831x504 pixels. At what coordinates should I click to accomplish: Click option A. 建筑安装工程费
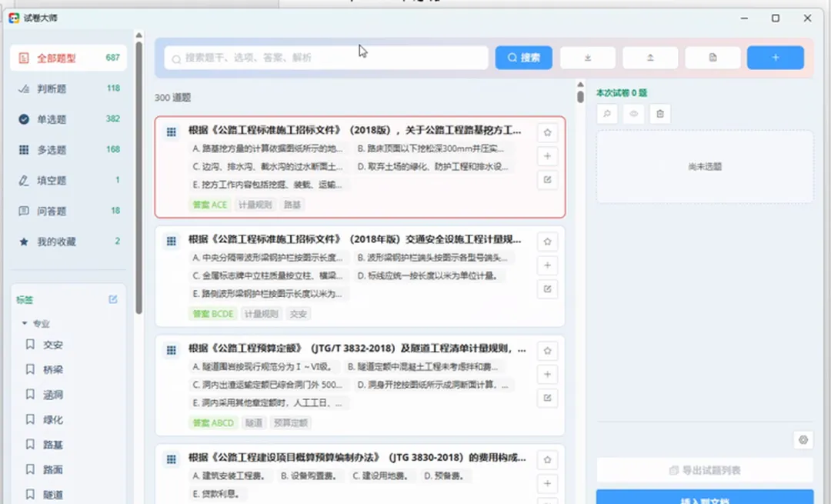229,476
